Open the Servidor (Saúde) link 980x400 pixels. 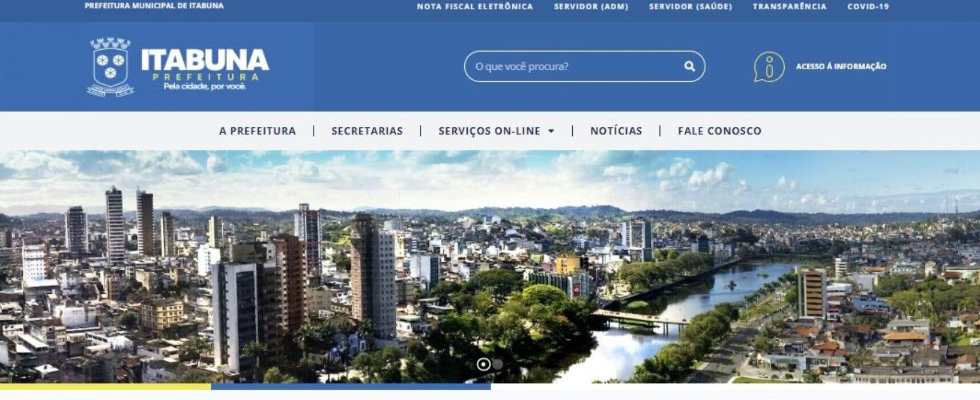point(690,6)
